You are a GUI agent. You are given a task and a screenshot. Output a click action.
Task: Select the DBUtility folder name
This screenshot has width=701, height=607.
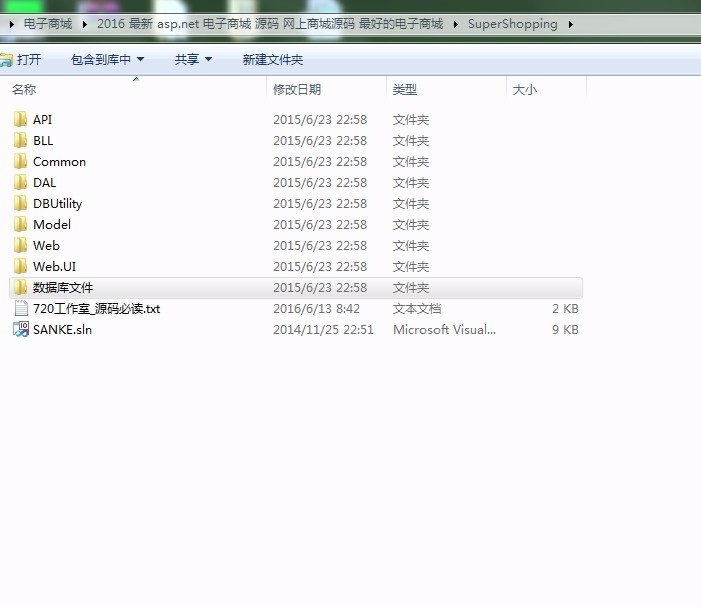[58, 204]
